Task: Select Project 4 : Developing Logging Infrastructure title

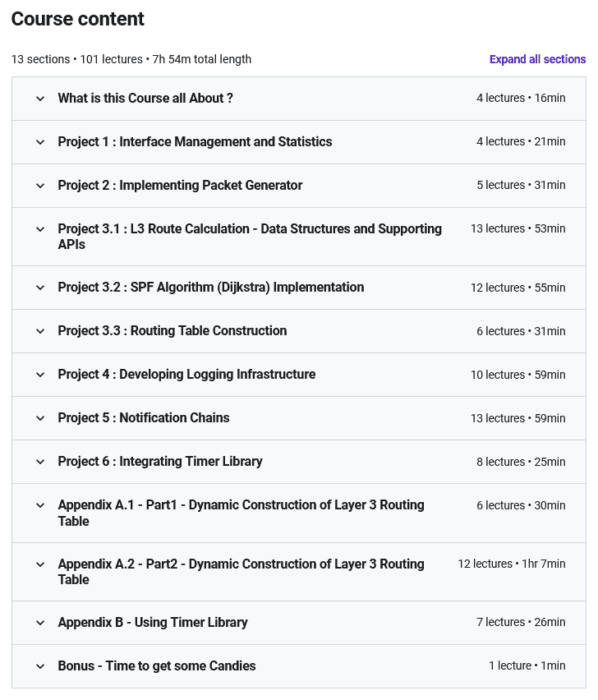Action: [186, 374]
